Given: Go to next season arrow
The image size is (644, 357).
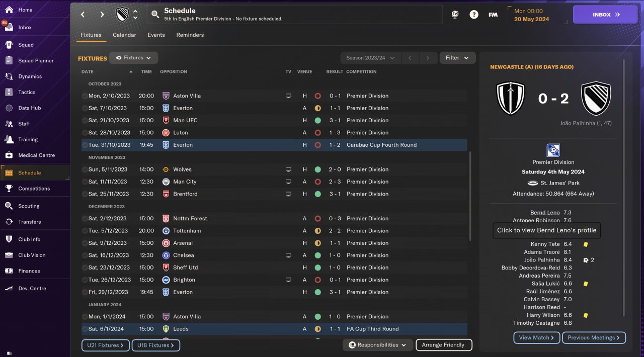Looking at the screenshot, I should point(428,58).
